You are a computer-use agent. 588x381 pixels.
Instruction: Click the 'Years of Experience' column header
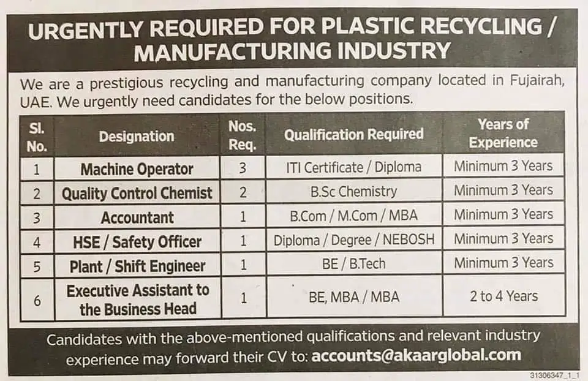503,134
